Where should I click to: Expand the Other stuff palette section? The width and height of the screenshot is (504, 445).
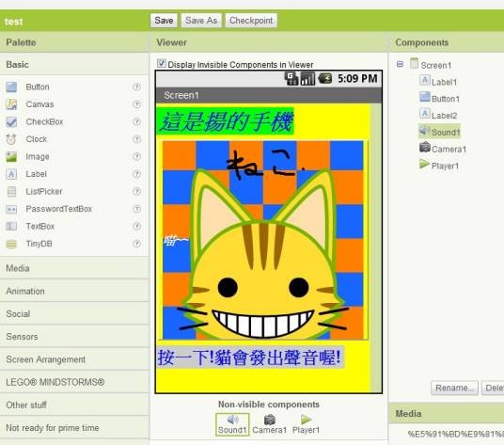[x=74, y=405]
